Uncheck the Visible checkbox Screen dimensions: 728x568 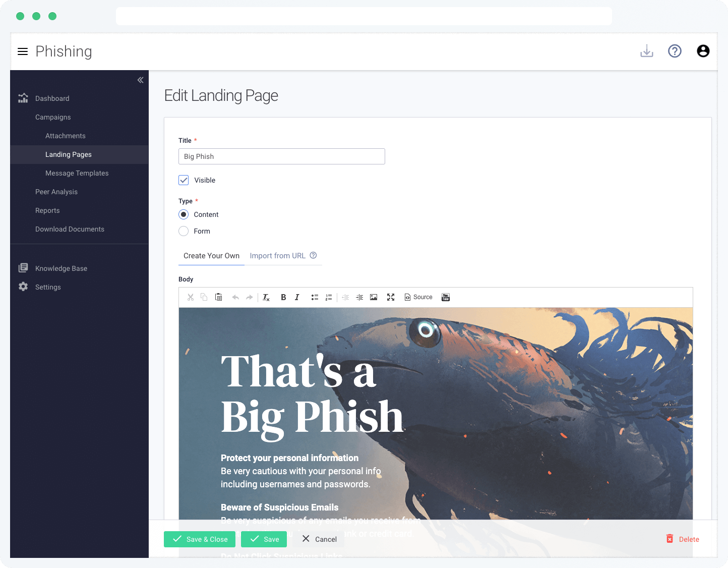tap(184, 180)
